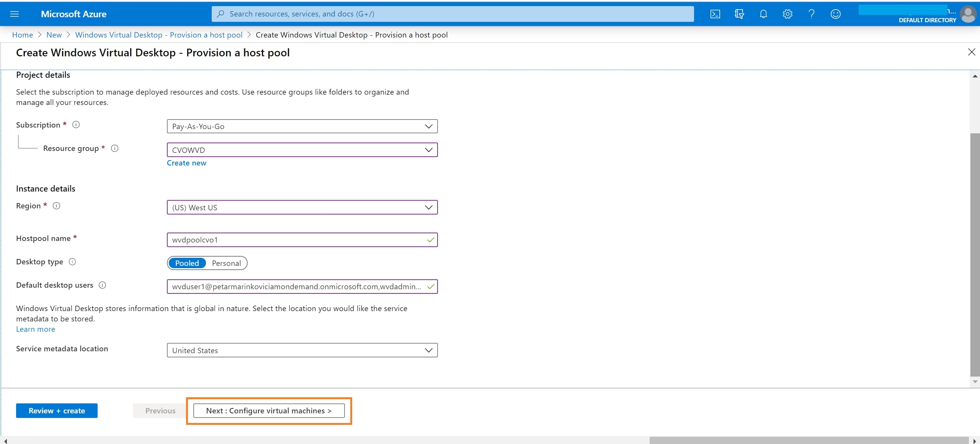
Task: Open Directory and subscription filter icon
Action: (x=739, y=14)
